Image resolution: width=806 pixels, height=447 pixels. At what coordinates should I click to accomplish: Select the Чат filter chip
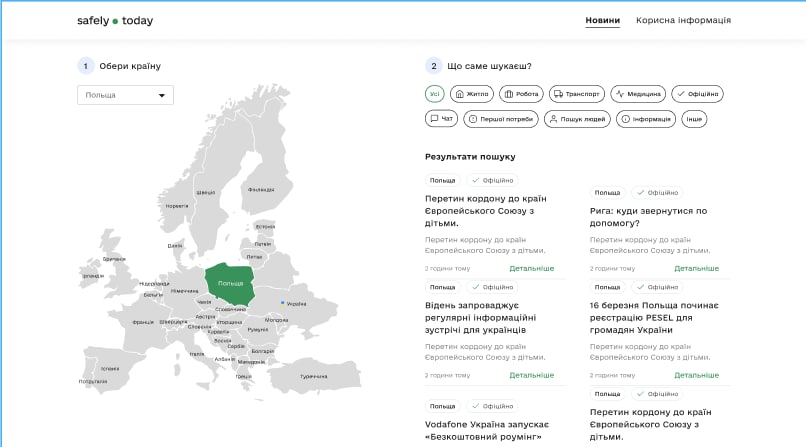tap(441, 119)
